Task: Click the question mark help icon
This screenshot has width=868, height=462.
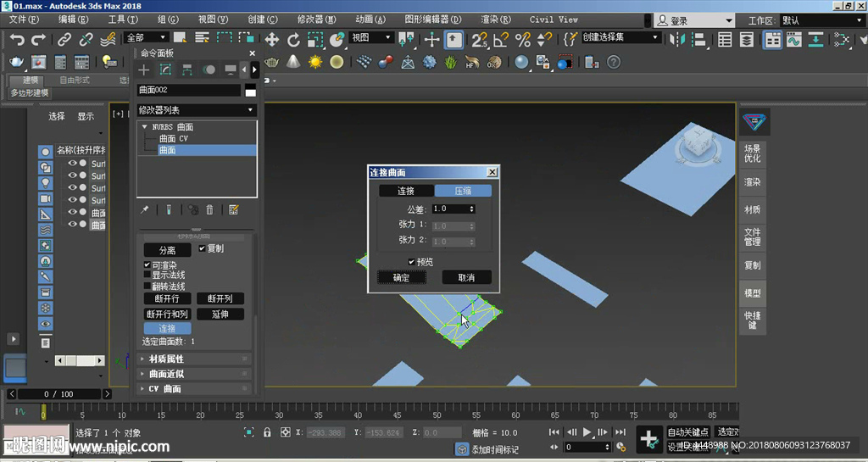Action: tap(614, 62)
